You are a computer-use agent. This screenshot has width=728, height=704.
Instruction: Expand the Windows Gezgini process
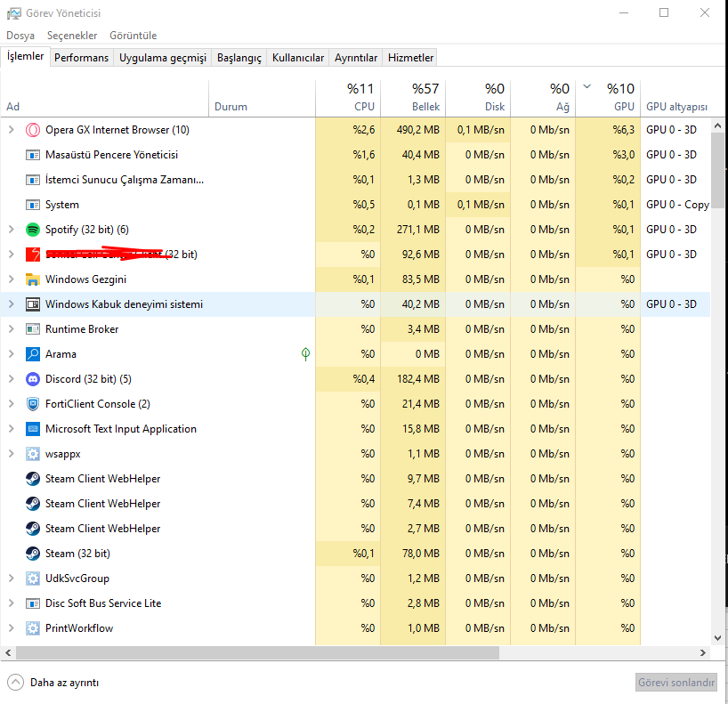pyautogui.click(x=12, y=279)
